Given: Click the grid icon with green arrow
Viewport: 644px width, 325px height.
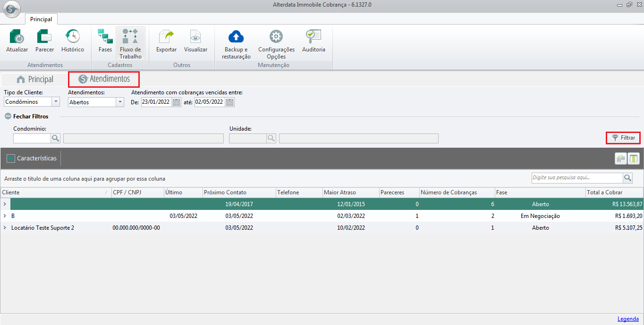Looking at the screenshot, I should (620, 158).
